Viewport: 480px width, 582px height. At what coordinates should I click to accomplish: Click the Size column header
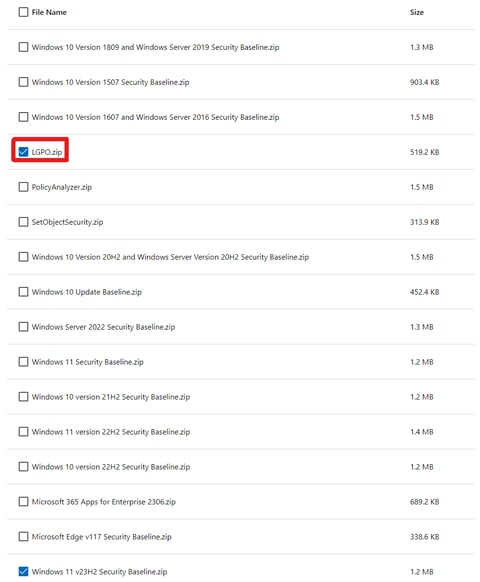(x=417, y=12)
